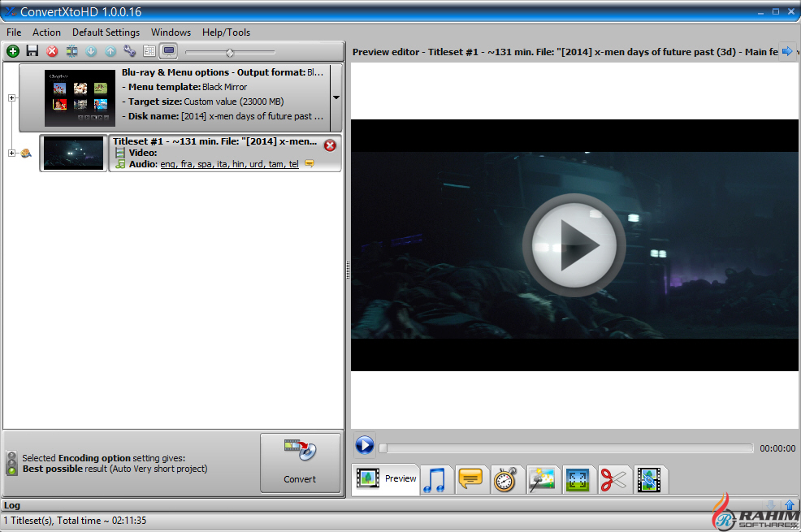Select the 'Disk name: [2014] x-men days...' line
Image resolution: width=801 pixels, height=532 pixels.
click(x=223, y=116)
